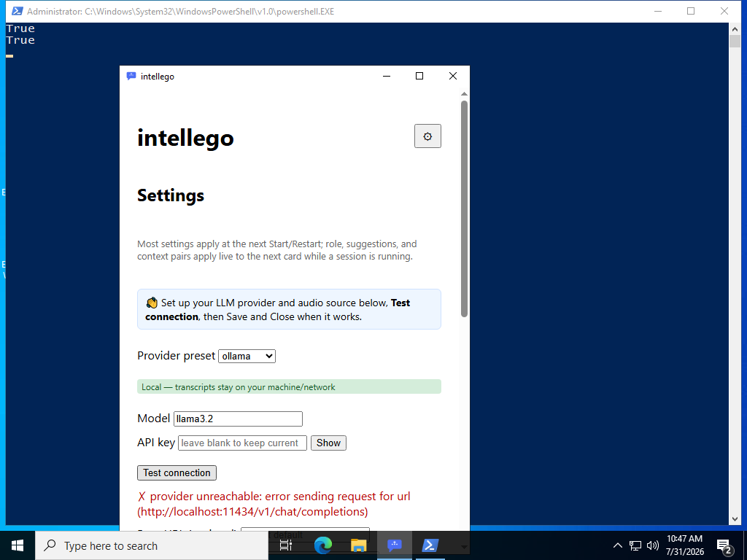Click the PowerShell window title text
Viewport: 747px width, 560px height.
click(x=181, y=12)
